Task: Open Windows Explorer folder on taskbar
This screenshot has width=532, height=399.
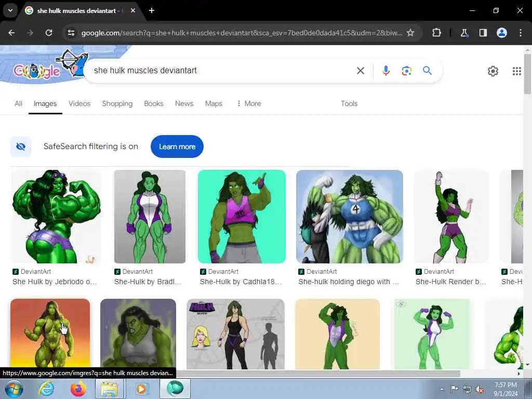Action: tap(109, 389)
